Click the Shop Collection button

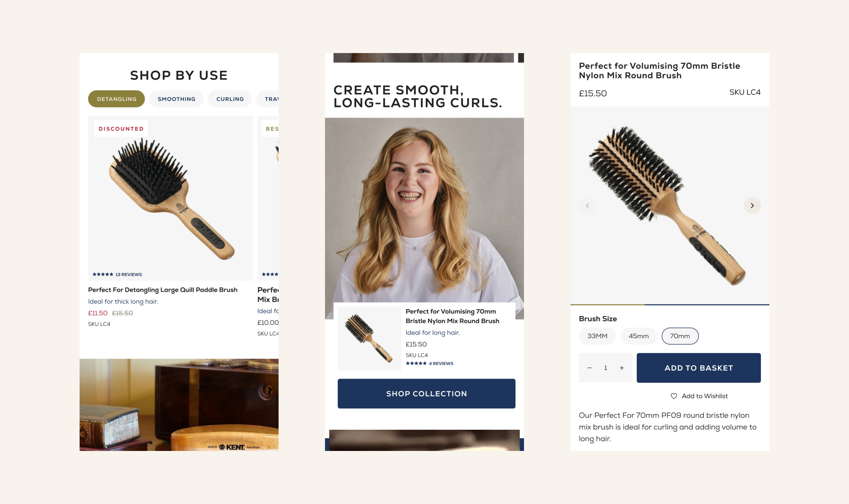tap(426, 394)
